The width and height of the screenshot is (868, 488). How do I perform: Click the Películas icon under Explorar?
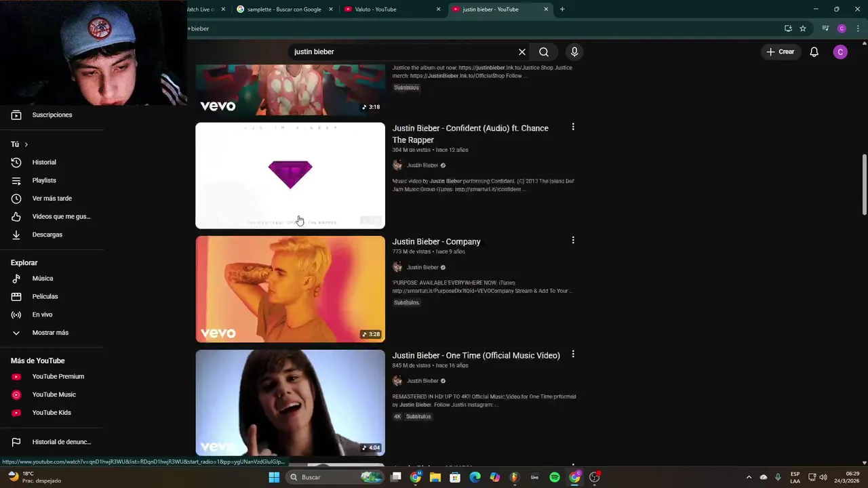(x=16, y=297)
